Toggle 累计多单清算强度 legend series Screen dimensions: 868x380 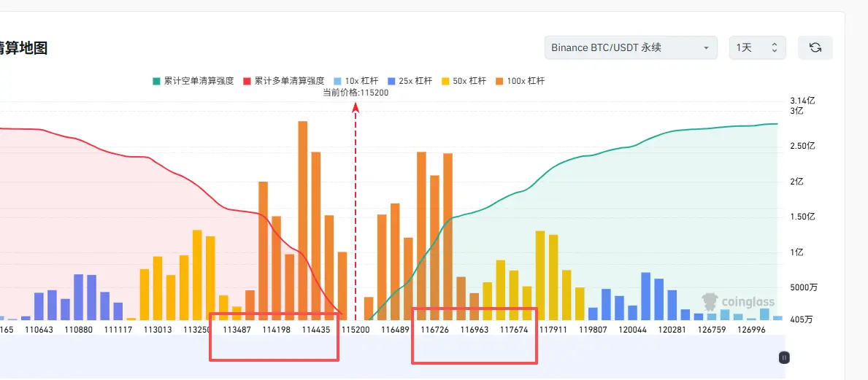(x=283, y=81)
